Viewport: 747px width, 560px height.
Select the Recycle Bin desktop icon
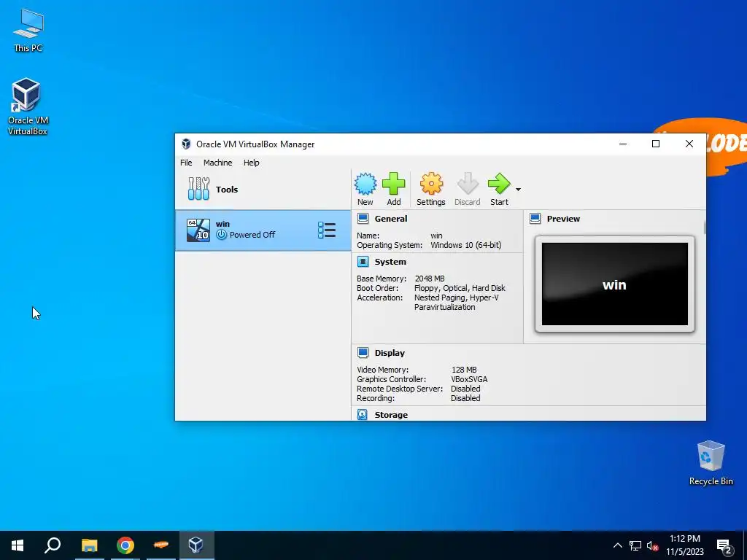[x=711, y=463]
